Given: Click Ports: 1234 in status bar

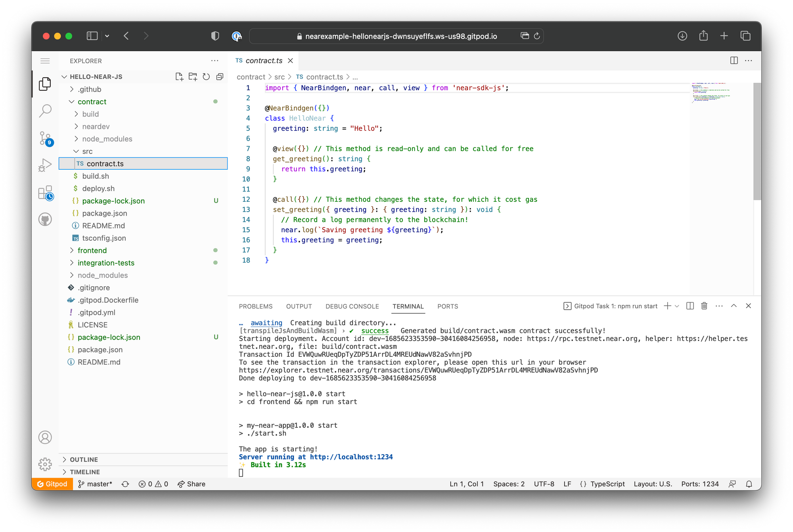Looking at the screenshot, I should [700, 484].
